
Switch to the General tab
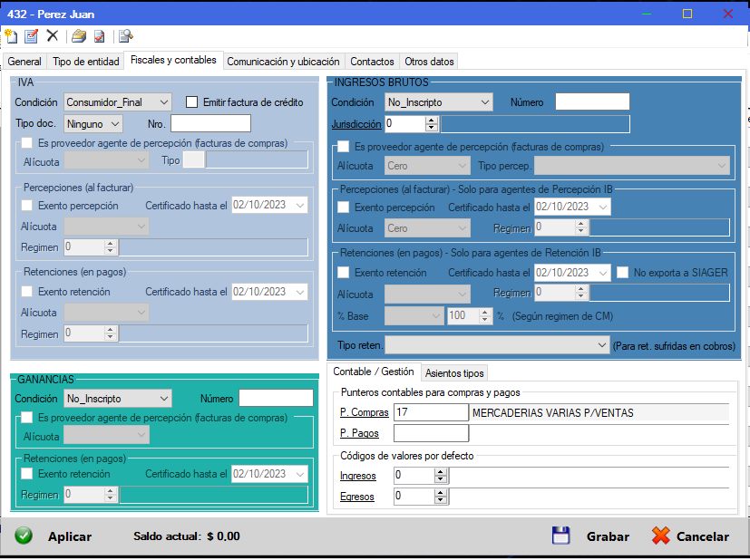pyautogui.click(x=24, y=62)
